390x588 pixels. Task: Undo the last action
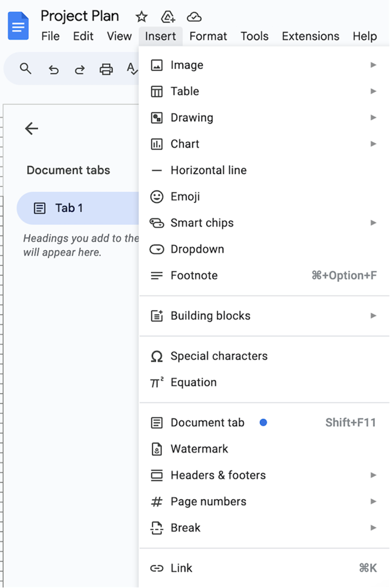point(54,69)
